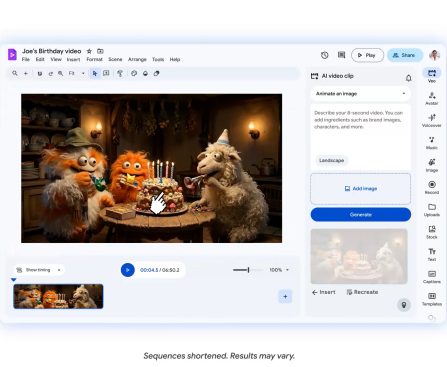Open the Insert menu

point(73,59)
